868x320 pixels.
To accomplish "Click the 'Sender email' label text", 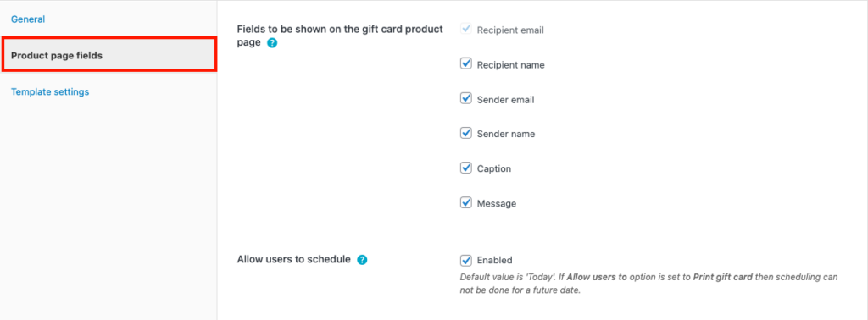I will point(505,100).
